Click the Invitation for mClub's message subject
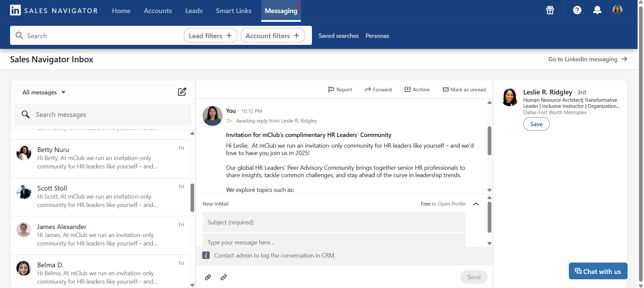The image size is (644, 288). coord(309,135)
